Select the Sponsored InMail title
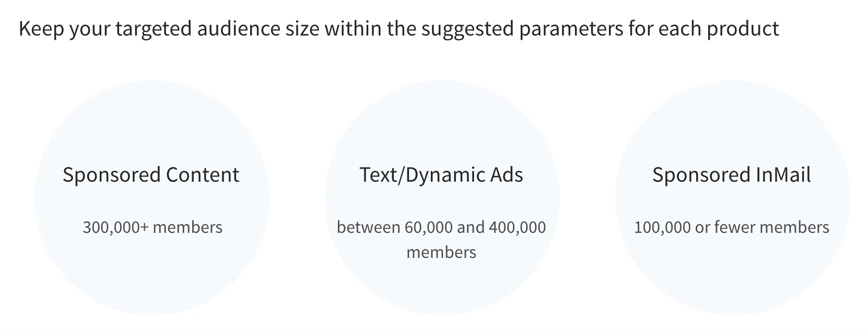The image size is (868, 331). [x=731, y=174]
